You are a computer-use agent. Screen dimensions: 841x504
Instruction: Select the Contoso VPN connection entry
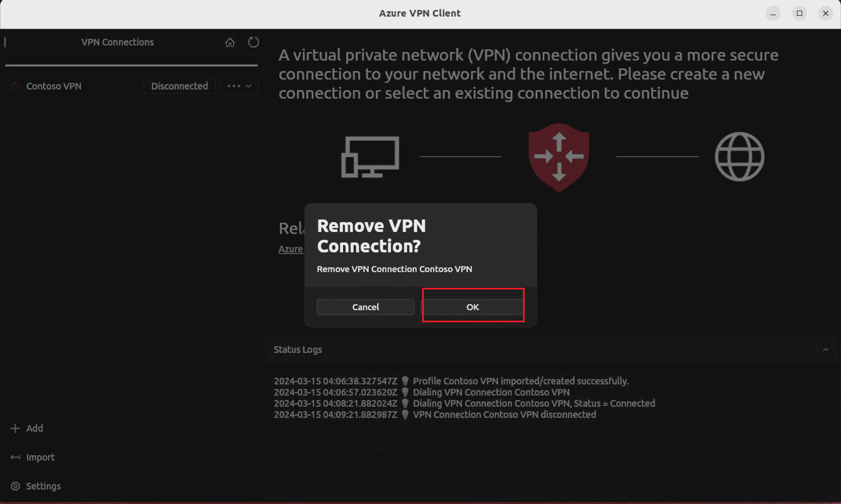click(54, 86)
